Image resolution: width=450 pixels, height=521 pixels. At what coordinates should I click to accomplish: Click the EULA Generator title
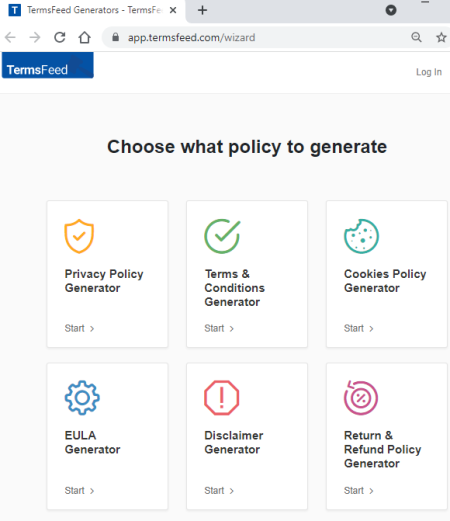click(92, 442)
